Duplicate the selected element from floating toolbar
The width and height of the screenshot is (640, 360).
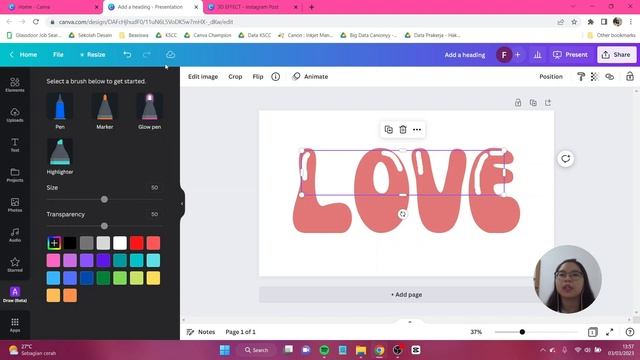pos(389,129)
